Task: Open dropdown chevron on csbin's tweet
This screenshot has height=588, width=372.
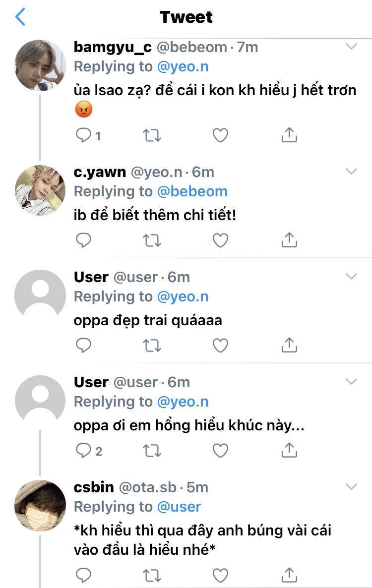Action: [x=351, y=487]
